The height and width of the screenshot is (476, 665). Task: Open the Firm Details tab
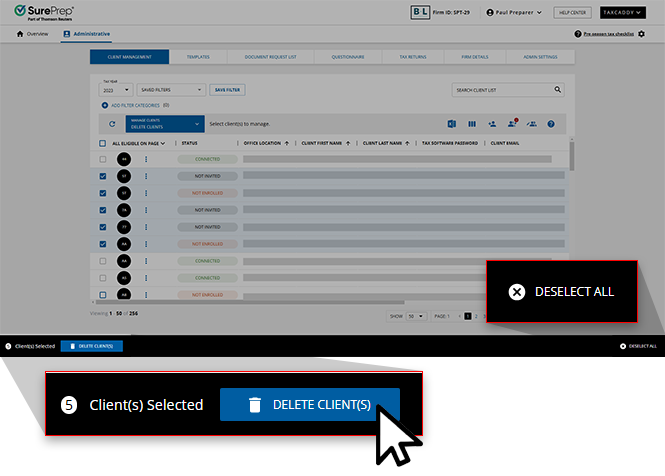[x=475, y=57]
